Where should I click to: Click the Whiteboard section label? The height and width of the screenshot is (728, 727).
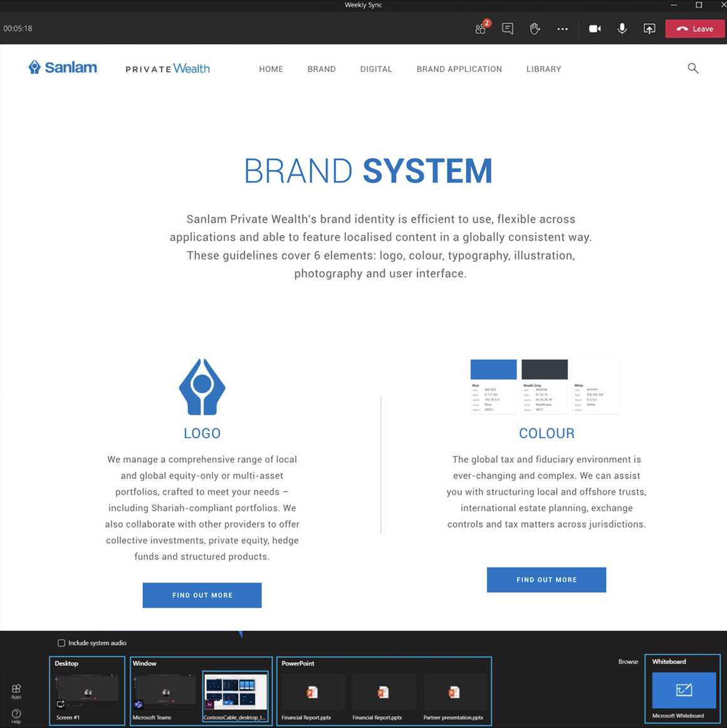669,662
